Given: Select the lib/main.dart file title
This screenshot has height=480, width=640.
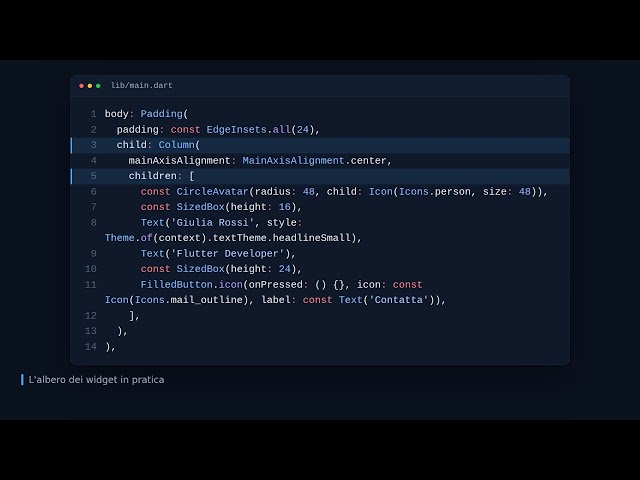Looking at the screenshot, I should pos(142,86).
